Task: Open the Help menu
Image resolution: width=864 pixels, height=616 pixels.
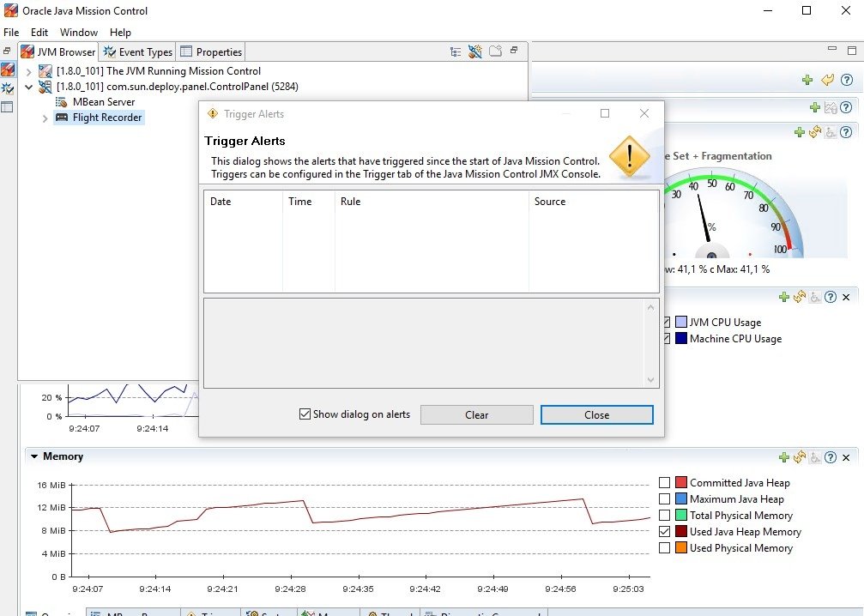Action: click(120, 33)
